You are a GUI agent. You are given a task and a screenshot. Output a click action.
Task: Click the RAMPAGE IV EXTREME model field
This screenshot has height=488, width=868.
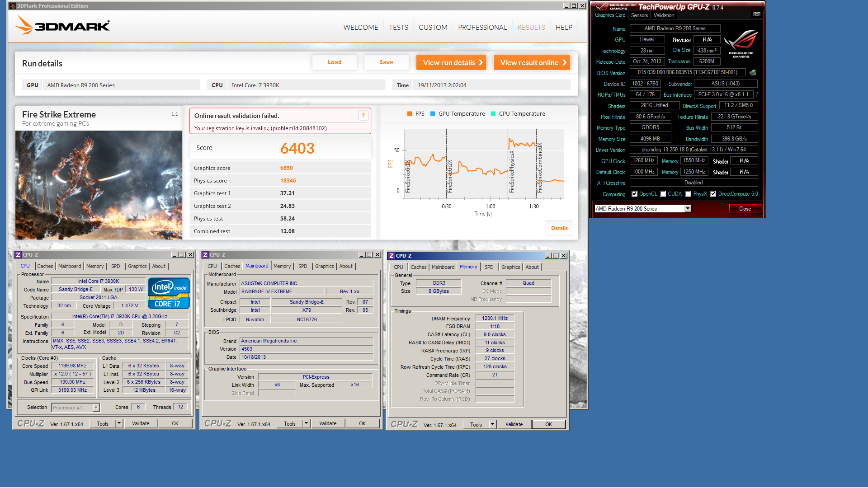[282, 292]
